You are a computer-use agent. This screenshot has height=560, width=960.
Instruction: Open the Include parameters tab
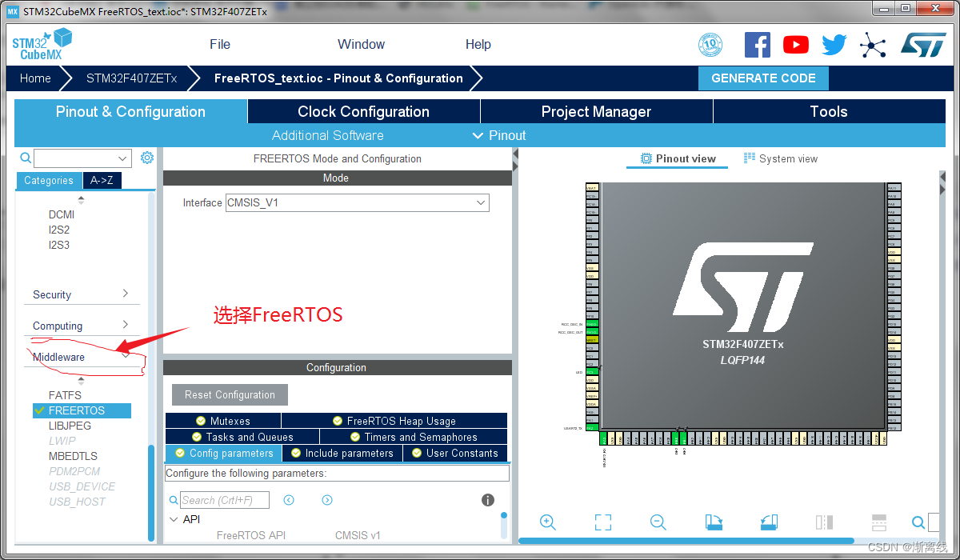(x=342, y=453)
